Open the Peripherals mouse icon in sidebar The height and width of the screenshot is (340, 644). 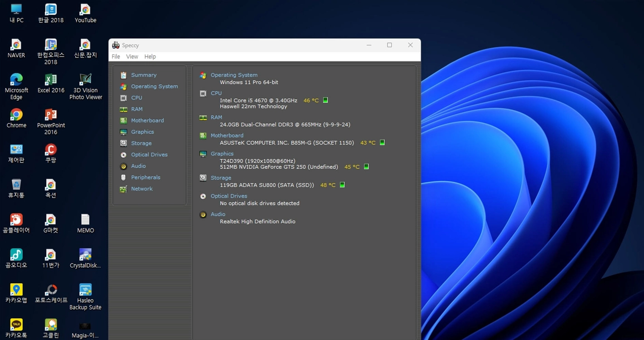tap(123, 177)
